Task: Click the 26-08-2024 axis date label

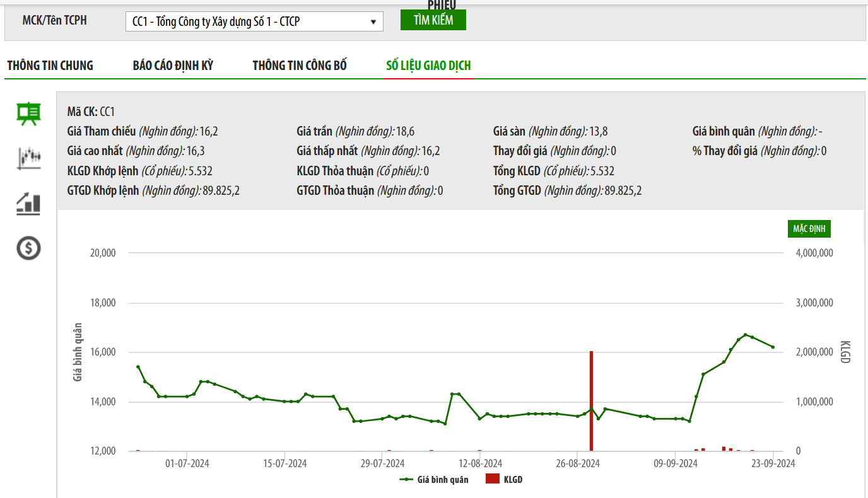Action: 578,463
